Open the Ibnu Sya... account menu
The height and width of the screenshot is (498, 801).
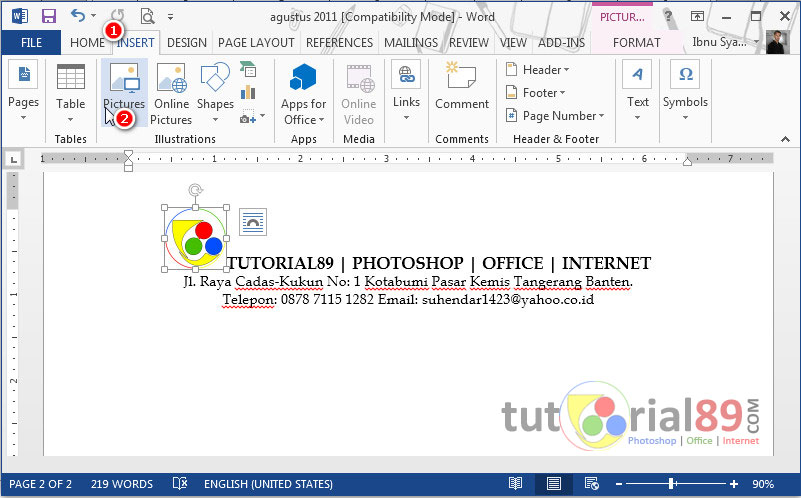click(725, 42)
